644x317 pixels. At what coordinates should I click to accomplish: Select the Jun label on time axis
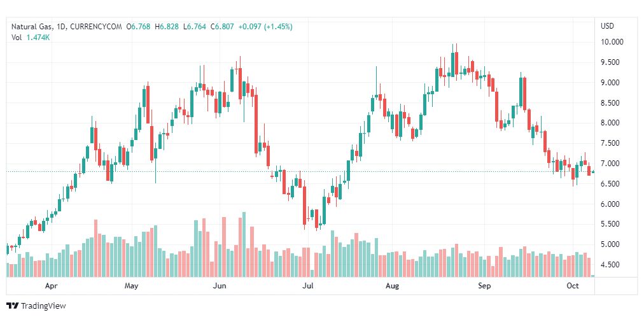click(219, 286)
